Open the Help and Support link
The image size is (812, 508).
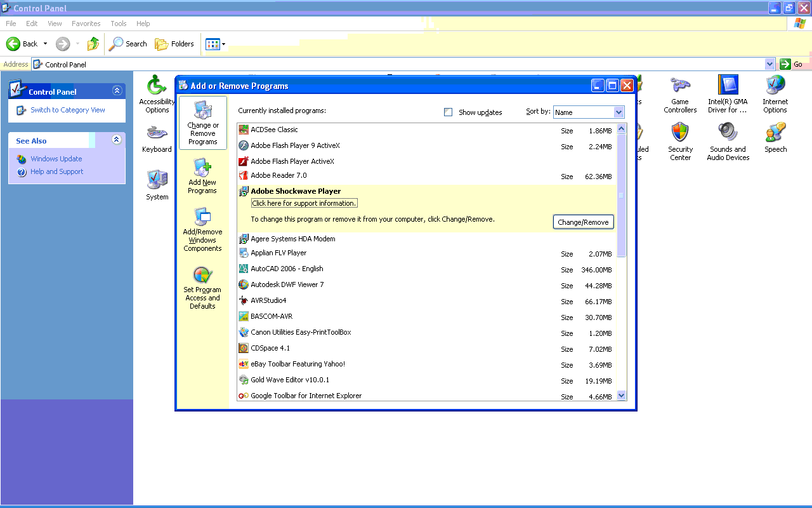coord(57,171)
